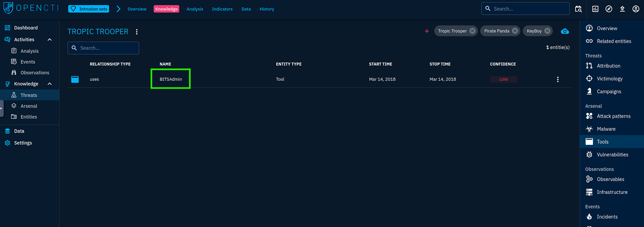Screen dimensions: 644x227
Task: Sort by Start Time column
Action: click(x=380, y=64)
